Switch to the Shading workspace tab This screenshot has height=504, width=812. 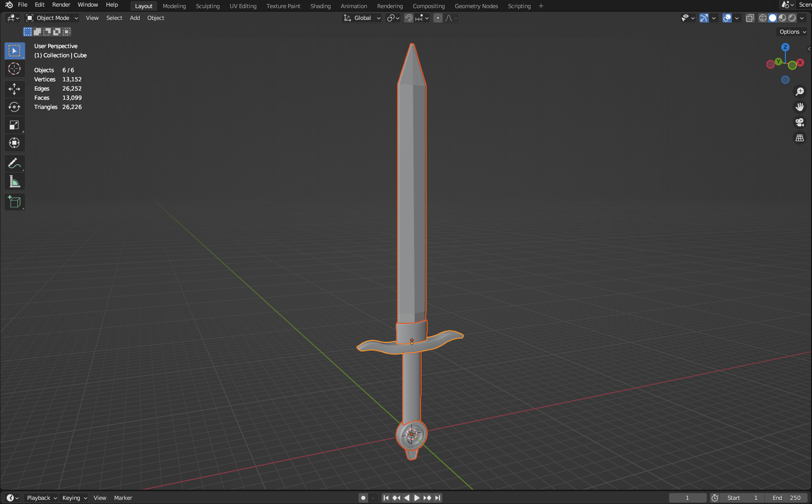pyautogui.click(x=320, y=6)
